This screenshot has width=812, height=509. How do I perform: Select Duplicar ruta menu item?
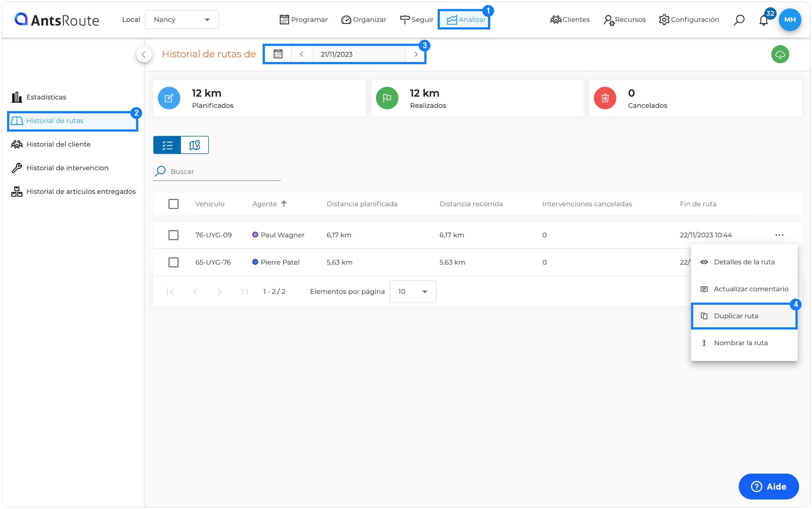tap(744, 316)
